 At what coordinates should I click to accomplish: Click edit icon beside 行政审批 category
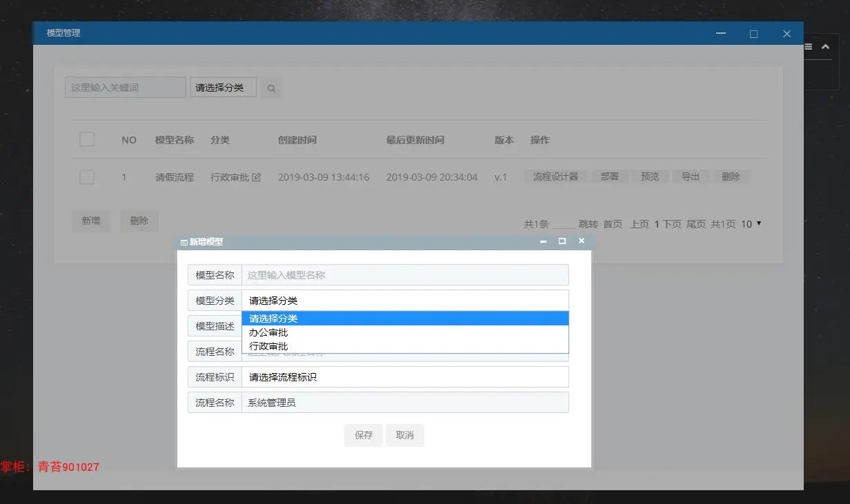pos(257,177)
